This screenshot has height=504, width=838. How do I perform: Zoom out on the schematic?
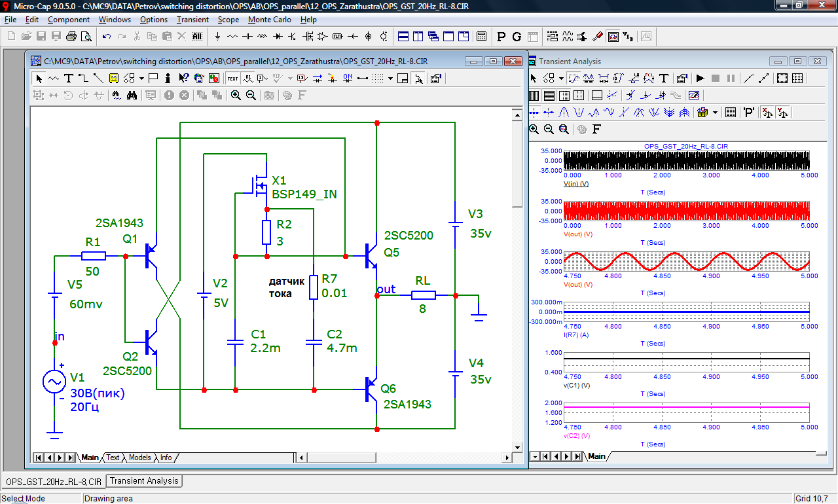[x=251, y=95]
